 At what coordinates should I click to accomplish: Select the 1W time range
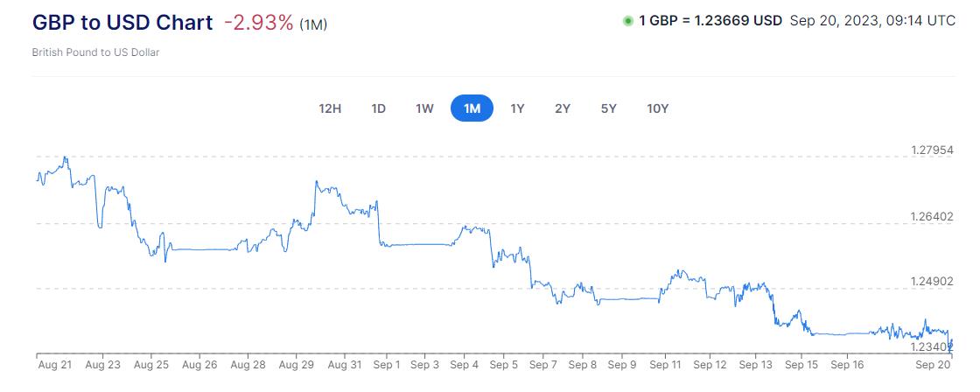point(424,108)
